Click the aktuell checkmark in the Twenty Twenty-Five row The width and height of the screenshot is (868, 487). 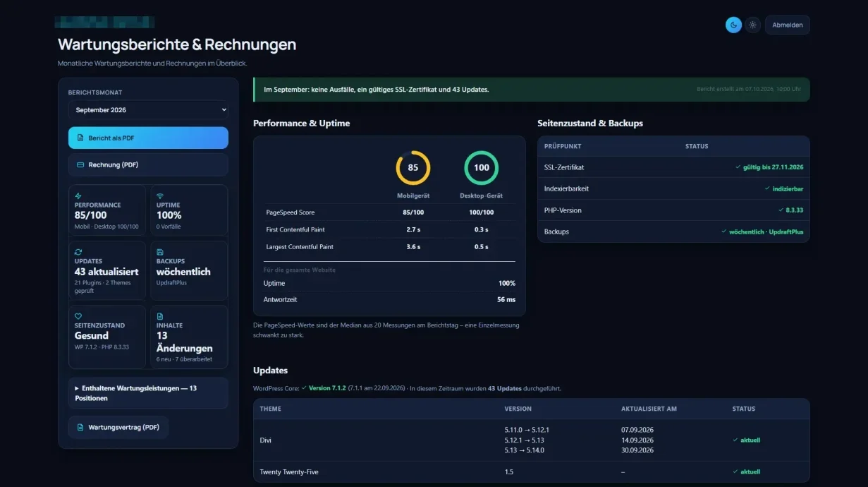coord(735,471)
